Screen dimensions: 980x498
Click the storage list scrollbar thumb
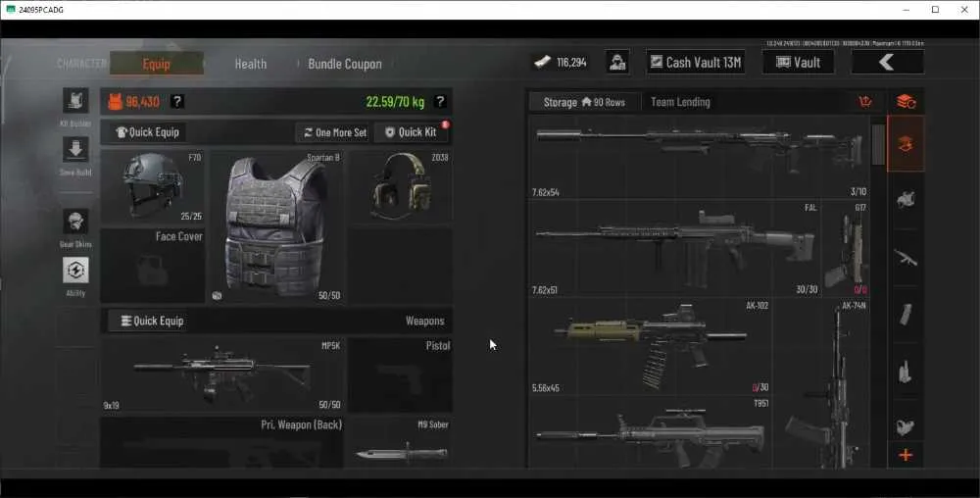878,144
